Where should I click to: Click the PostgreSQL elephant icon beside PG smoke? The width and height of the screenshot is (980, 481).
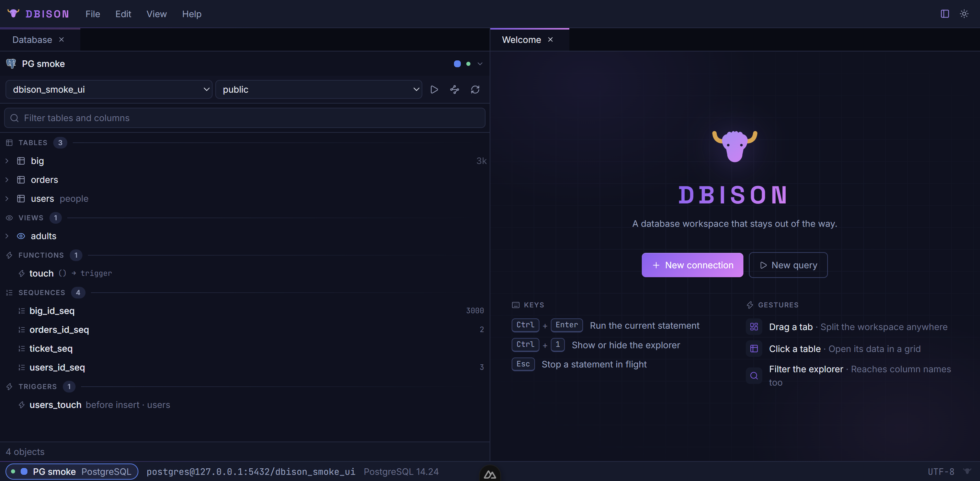[11, 63]
